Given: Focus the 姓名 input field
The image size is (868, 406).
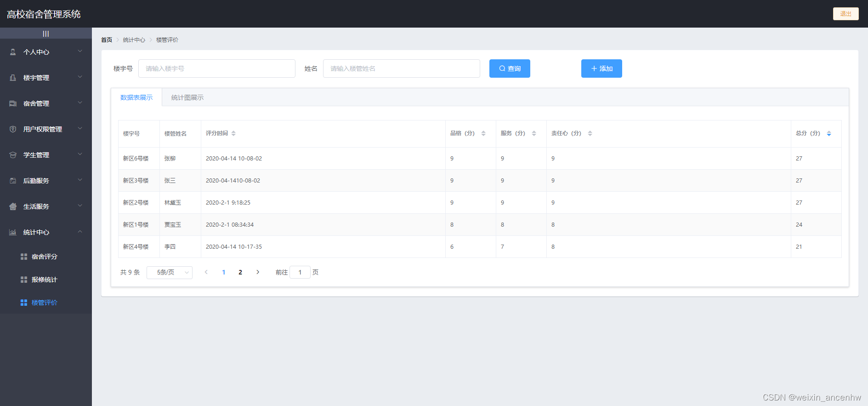Looking at the screenshot, I should [x=402, y=69].
